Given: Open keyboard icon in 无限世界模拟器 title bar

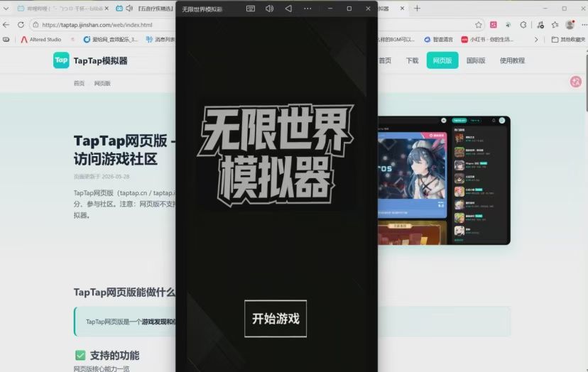Looking at the screenshot, I should point(251,9).
